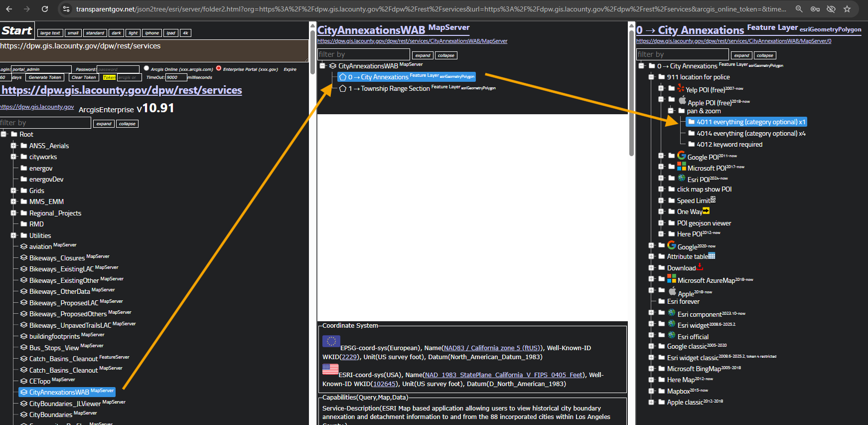Click the Attribute table grid icon
868x425 pixels.
coord(712,256)
